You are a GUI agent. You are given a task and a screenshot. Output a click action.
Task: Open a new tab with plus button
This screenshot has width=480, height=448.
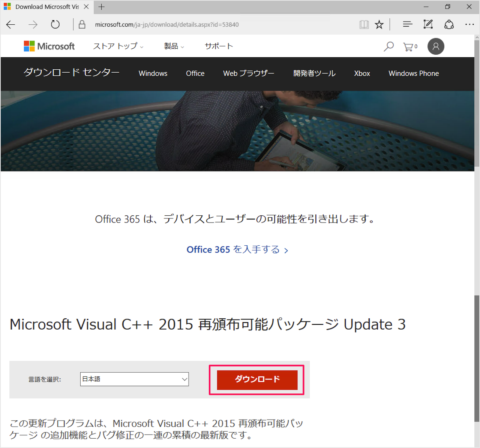pos(101,7)
